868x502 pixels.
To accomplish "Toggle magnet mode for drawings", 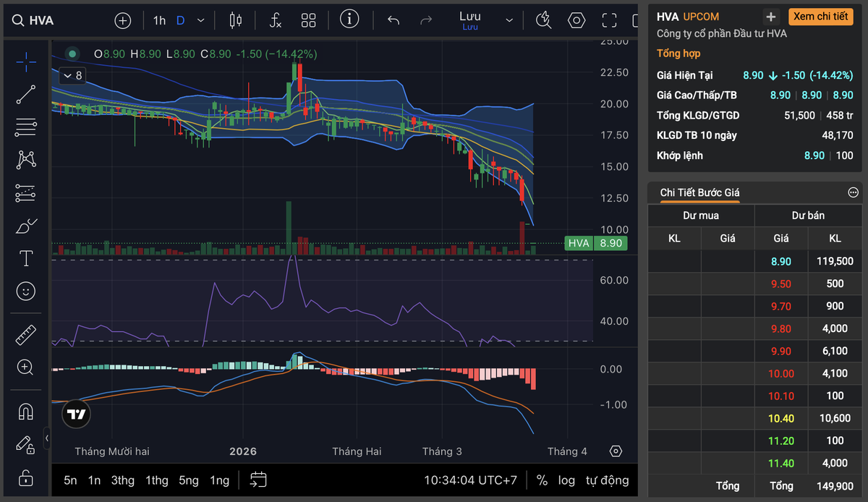I will [x=26, y=412].
